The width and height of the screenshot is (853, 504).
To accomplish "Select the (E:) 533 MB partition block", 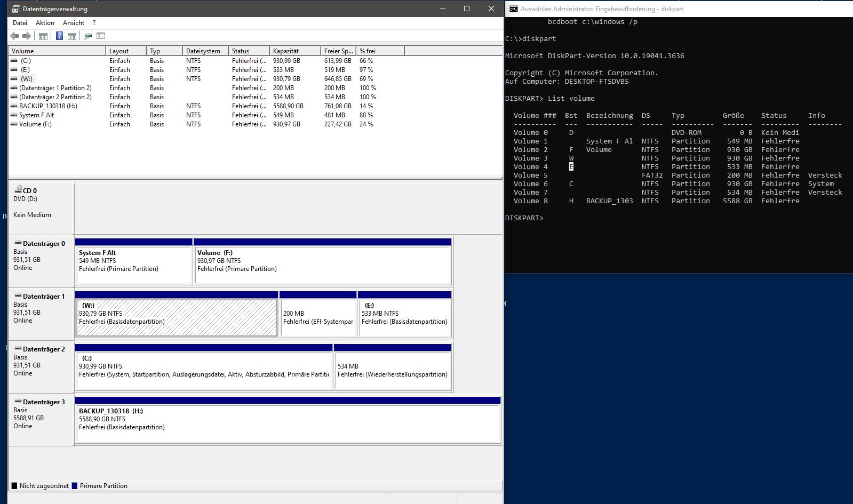I will (x=405, y=314).
